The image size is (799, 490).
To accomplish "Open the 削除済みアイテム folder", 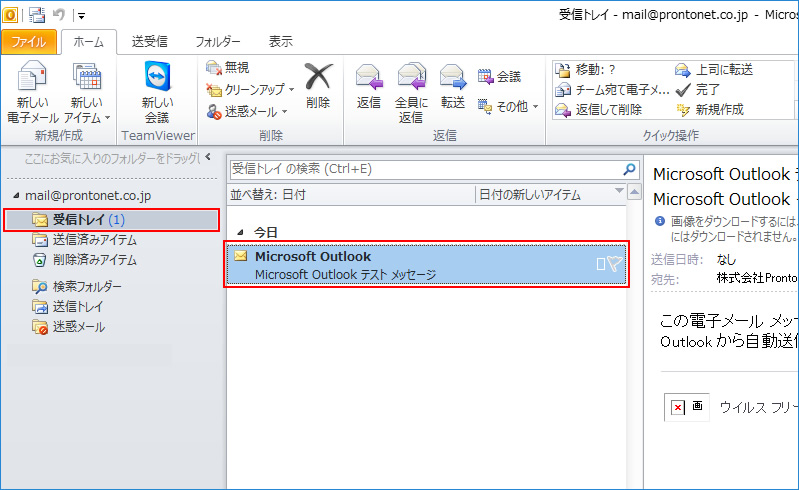I will click(85, 260).
